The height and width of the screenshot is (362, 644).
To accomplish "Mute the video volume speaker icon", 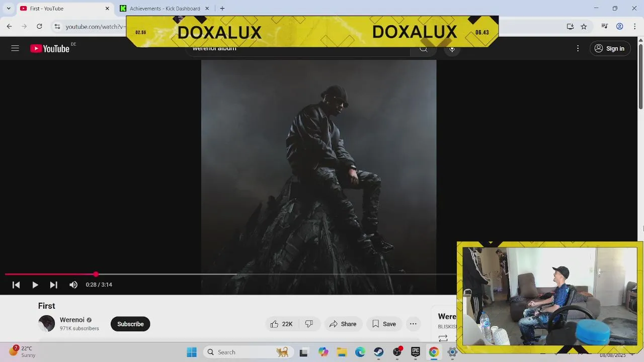I will tap(73, 285).
